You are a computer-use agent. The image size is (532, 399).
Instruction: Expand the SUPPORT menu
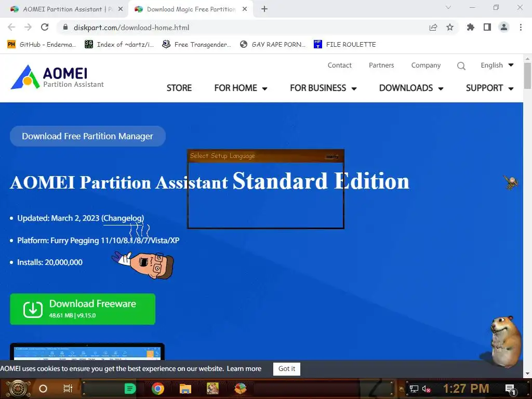click(x=489, y=88)
